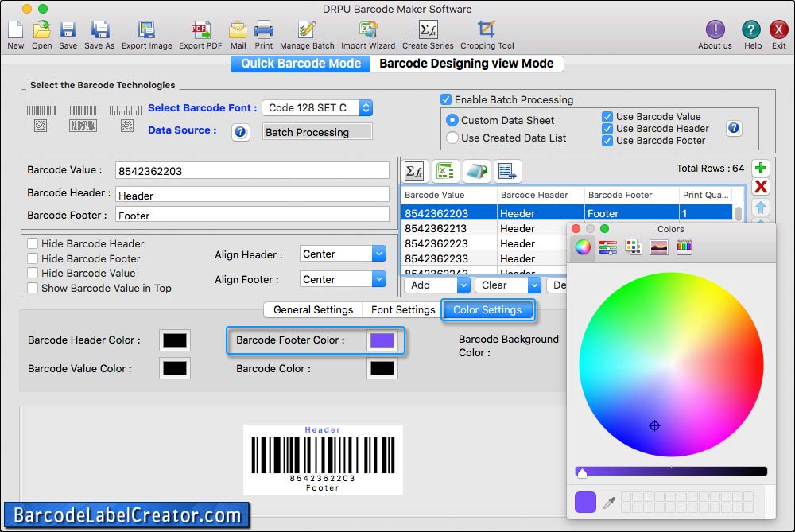795x532 pixels.
Task: Click the series formula icon above data table
Action: pos(415,172)
